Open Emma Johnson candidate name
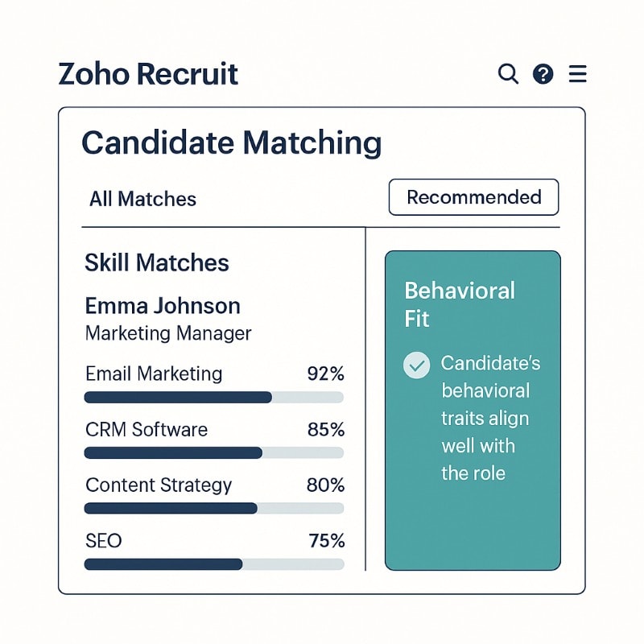 [x=163, y=306]
